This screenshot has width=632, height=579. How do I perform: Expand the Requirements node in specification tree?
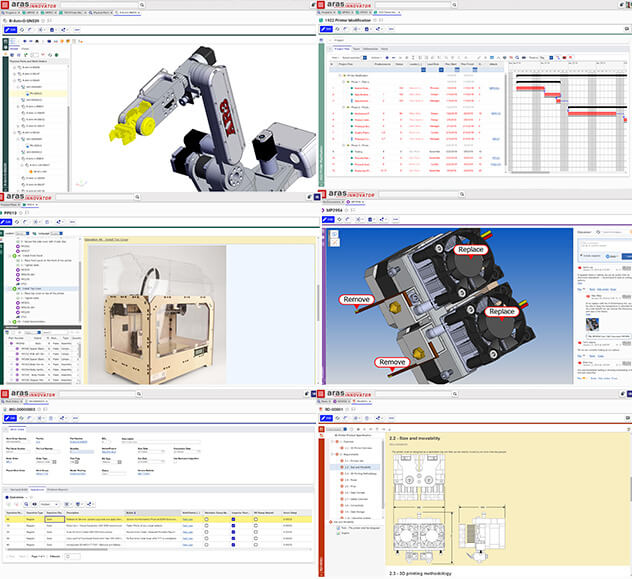click(334, 452)
